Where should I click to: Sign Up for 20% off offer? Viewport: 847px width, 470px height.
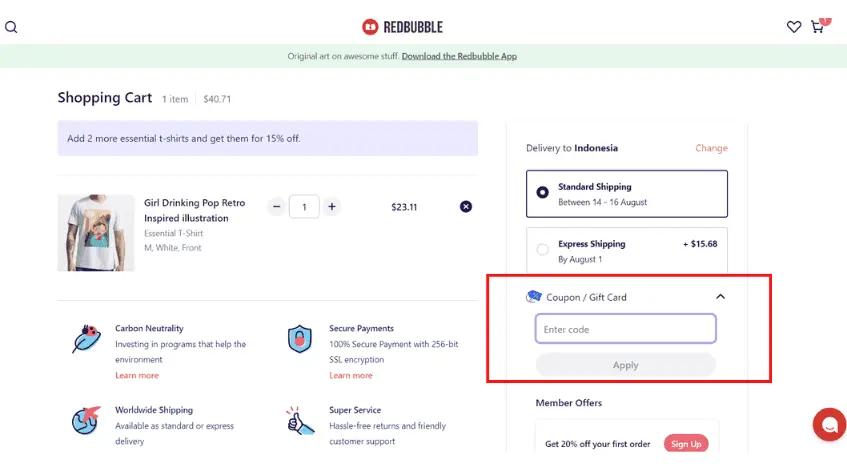pyautogui.click(x=686, y=444)
